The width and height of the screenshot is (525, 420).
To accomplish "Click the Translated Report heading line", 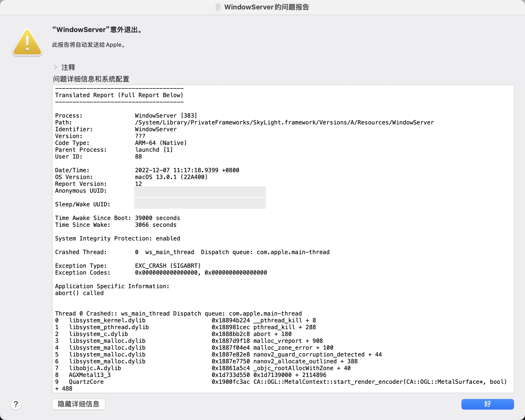I will [x=119, y=95].
